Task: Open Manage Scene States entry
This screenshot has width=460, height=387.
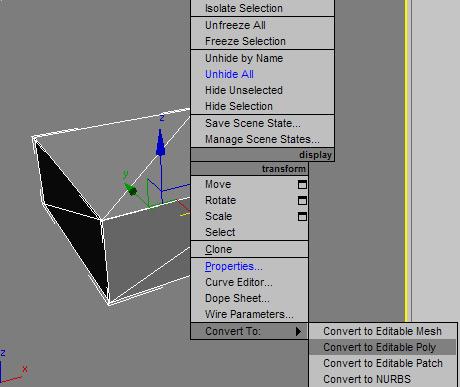Action: 262,139
